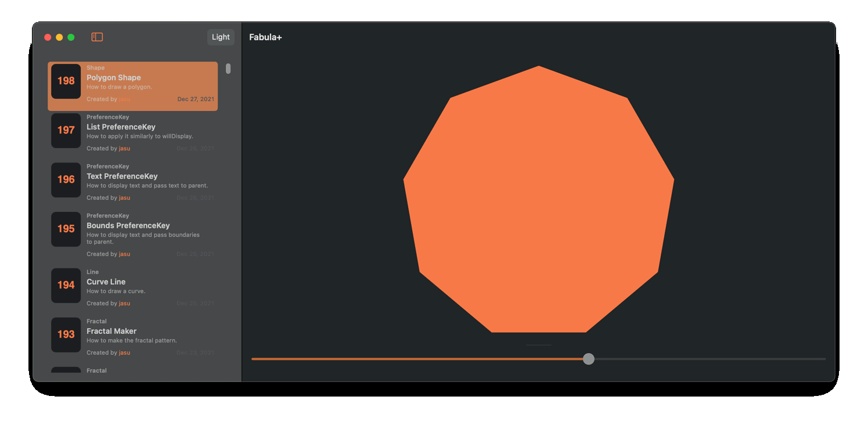Click jasu author link under Curve Line

click(x=124, y=304)
